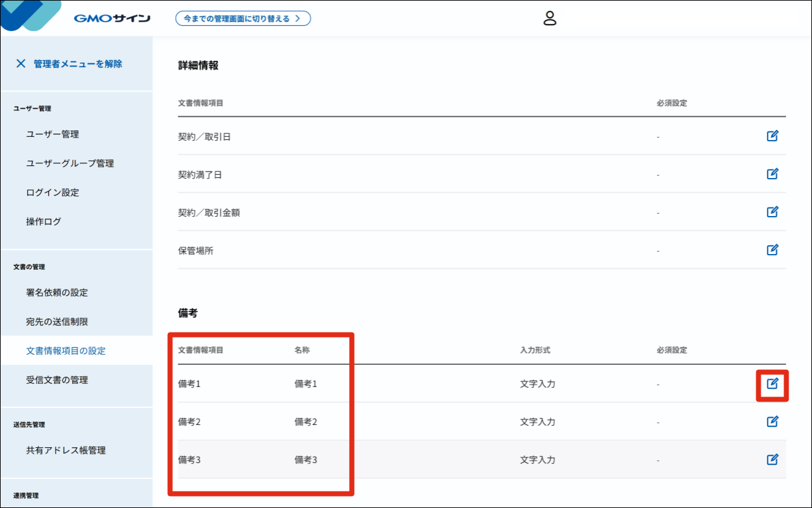Go to 受信文書の管理
812x508 pixels.
coord(57,380)
